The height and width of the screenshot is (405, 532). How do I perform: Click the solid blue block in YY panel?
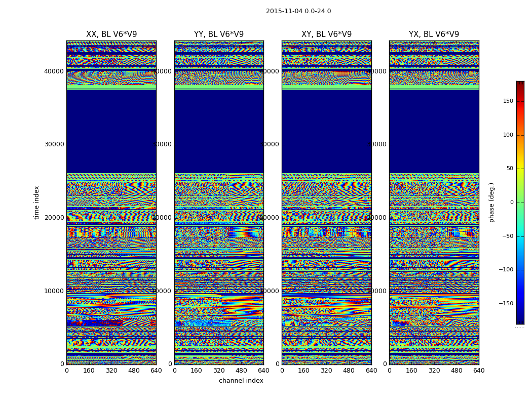[x=219, y=131]
